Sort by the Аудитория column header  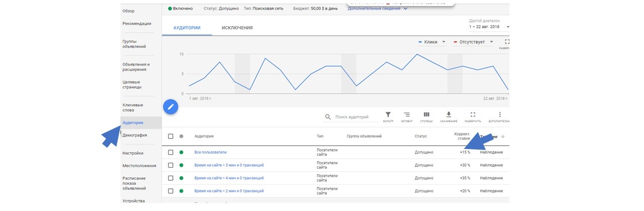click(x=204, y=136)
